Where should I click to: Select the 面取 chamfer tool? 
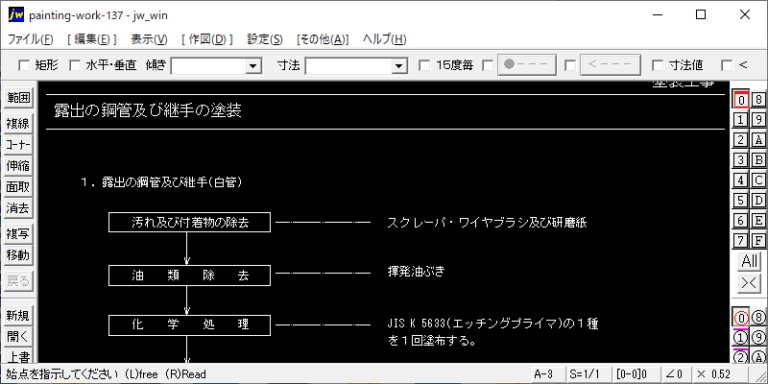[18, 187]
